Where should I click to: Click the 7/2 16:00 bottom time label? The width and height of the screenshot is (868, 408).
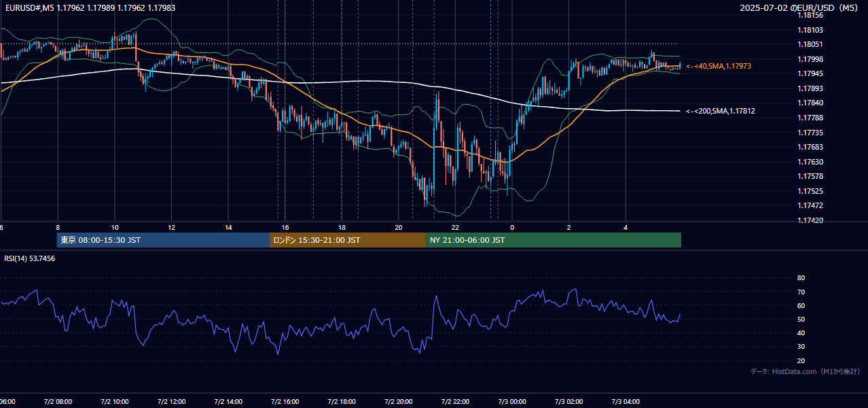click(285, 402)
